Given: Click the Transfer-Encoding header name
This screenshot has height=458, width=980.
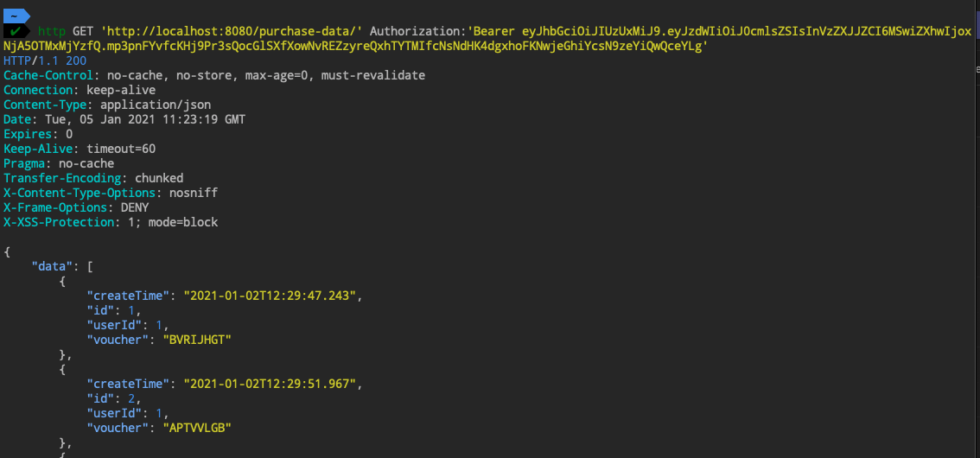Looking at the screenshot, I should tap(66, 179).
